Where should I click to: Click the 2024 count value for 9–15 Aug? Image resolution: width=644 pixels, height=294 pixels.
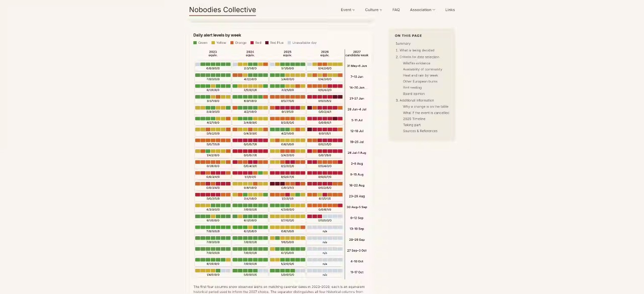click(x=250, y=177)
